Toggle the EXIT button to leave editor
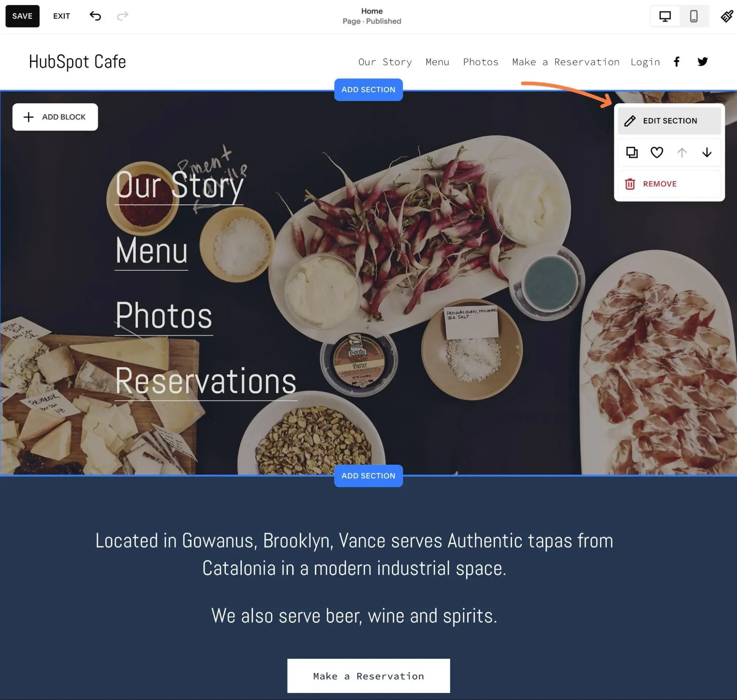Image resolution: width=737 pixels, height=700 pixels. [x=61, y=15]
